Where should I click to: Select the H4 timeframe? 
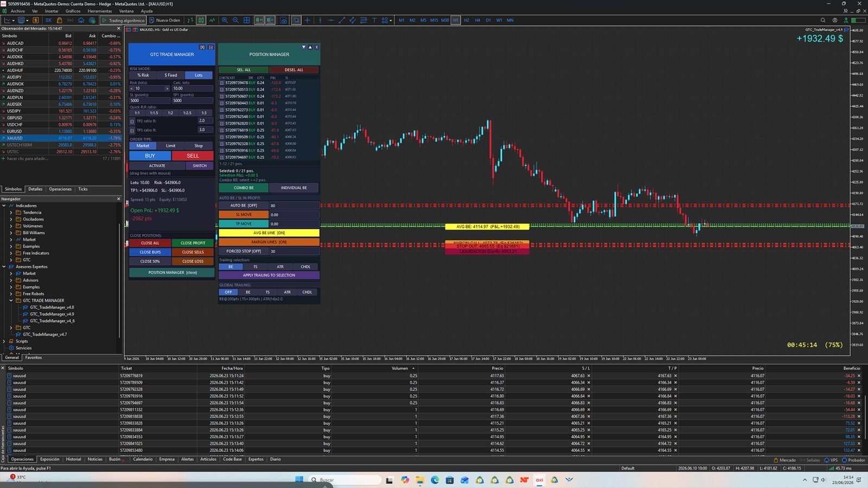coord(477,20)
